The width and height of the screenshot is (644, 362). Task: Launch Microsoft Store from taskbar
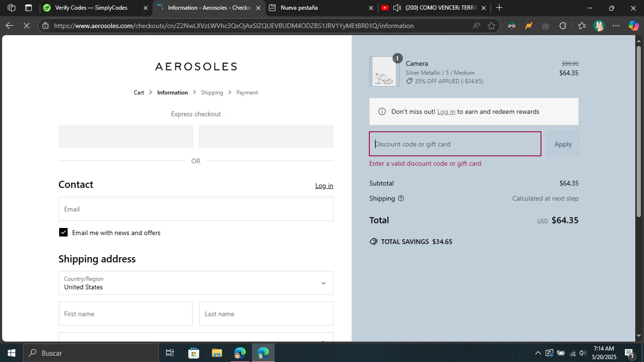(x=194, y=353)
